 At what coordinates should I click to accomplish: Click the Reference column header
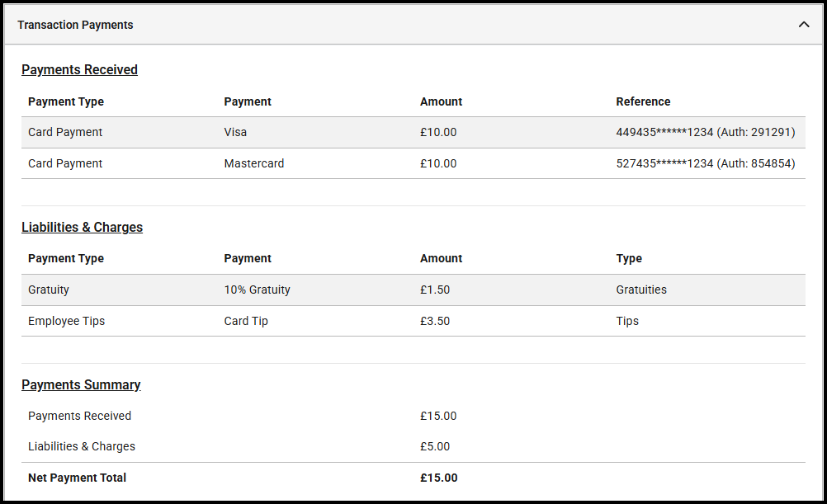tap(644, 101)
